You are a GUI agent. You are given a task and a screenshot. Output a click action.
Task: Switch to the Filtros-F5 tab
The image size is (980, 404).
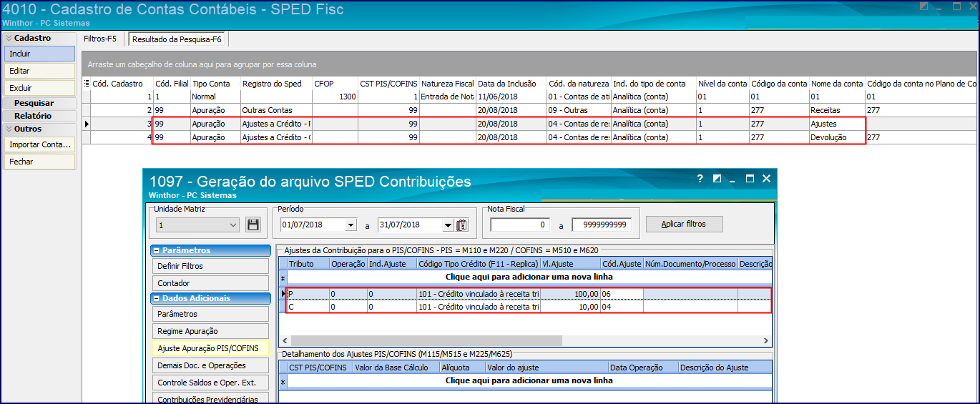click(100, 39)
